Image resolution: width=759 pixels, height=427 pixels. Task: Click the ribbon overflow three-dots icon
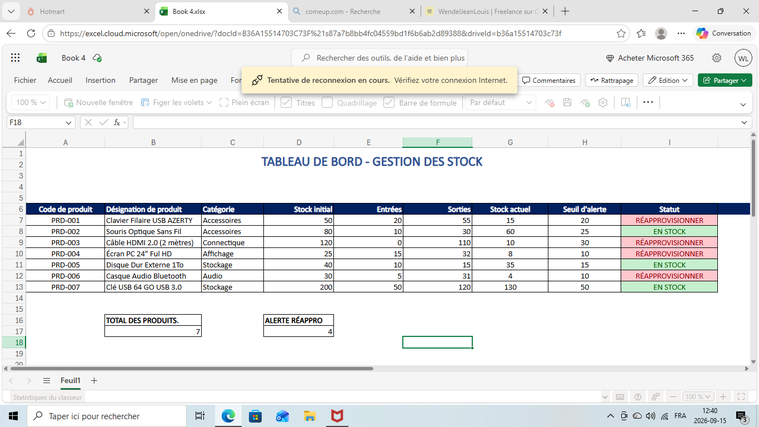tap(648, 102)
